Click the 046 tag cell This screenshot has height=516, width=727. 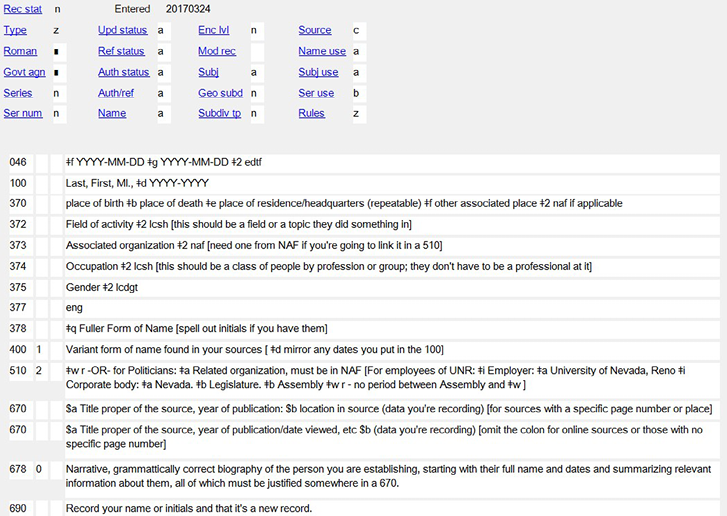(x=18, y=162)
